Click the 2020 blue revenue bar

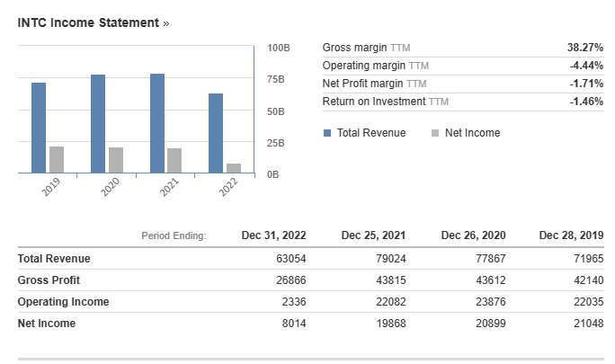click(98, 124)
